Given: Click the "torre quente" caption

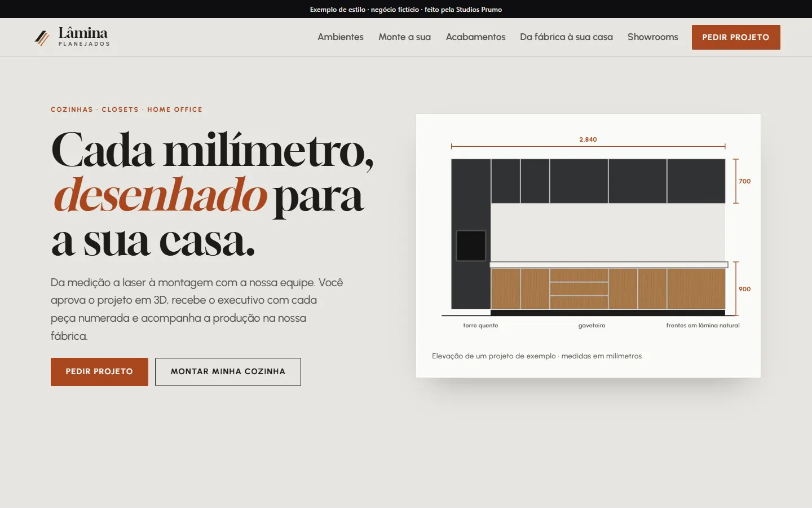Looking at the screenshot, I should coord(480,326).
